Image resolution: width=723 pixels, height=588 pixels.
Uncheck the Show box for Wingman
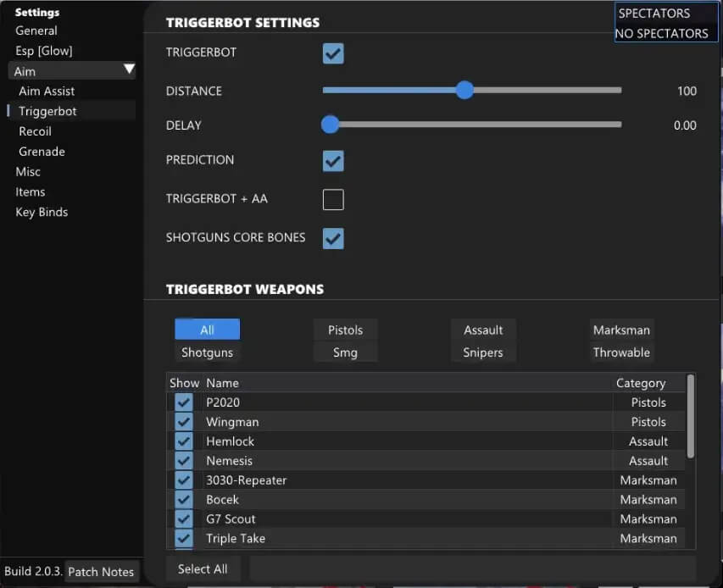pos(184,422)
